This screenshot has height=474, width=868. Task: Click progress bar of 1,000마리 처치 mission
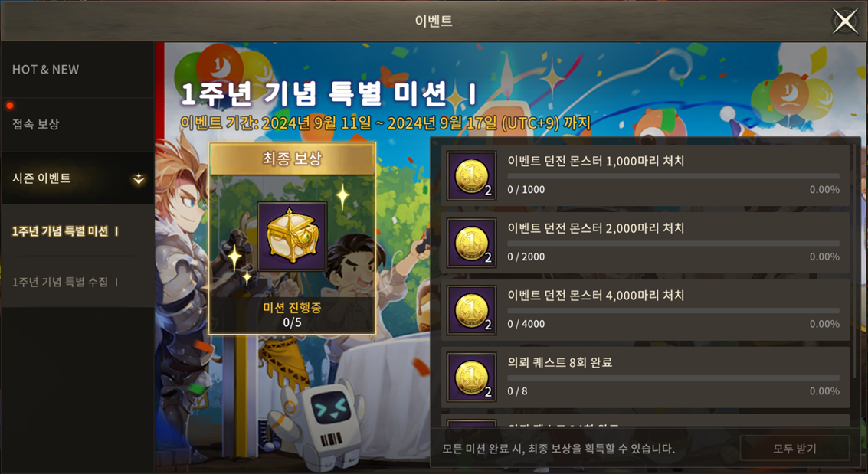click(673, 176)
